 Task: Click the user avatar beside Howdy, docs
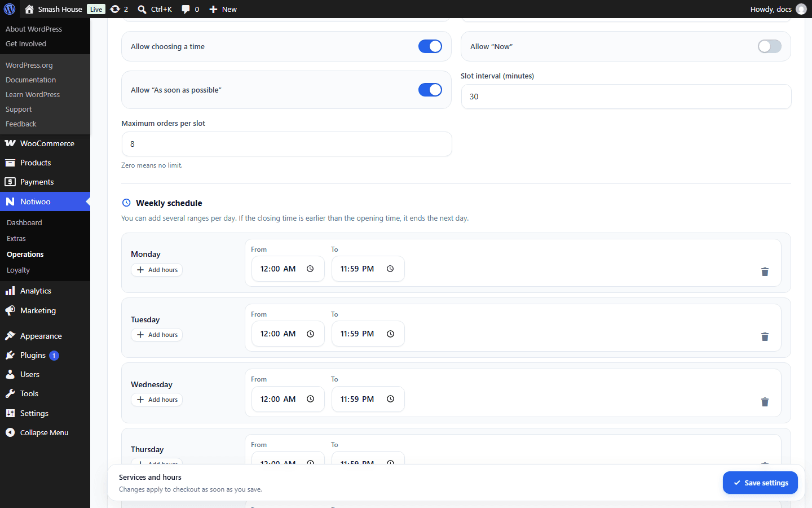tap(801, 9)
